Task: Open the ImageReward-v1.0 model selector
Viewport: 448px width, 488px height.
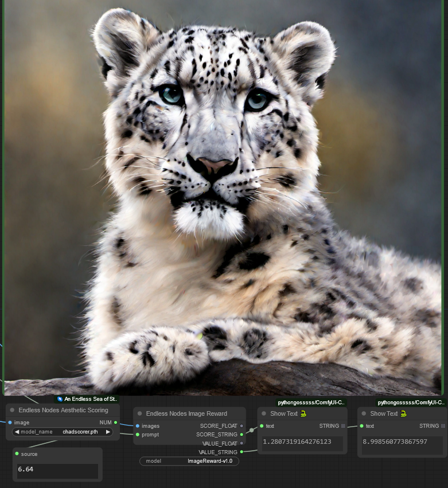Action: tap(189, 461)
